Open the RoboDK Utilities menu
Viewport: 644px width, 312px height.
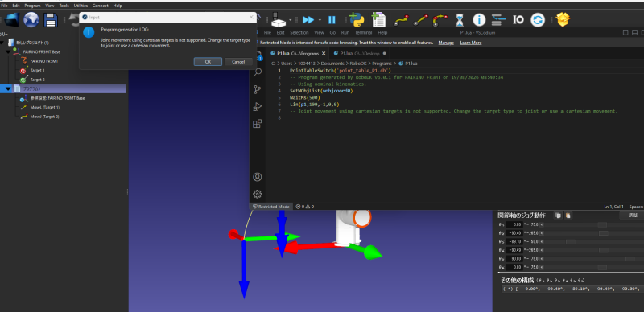(x=81, y=6)
